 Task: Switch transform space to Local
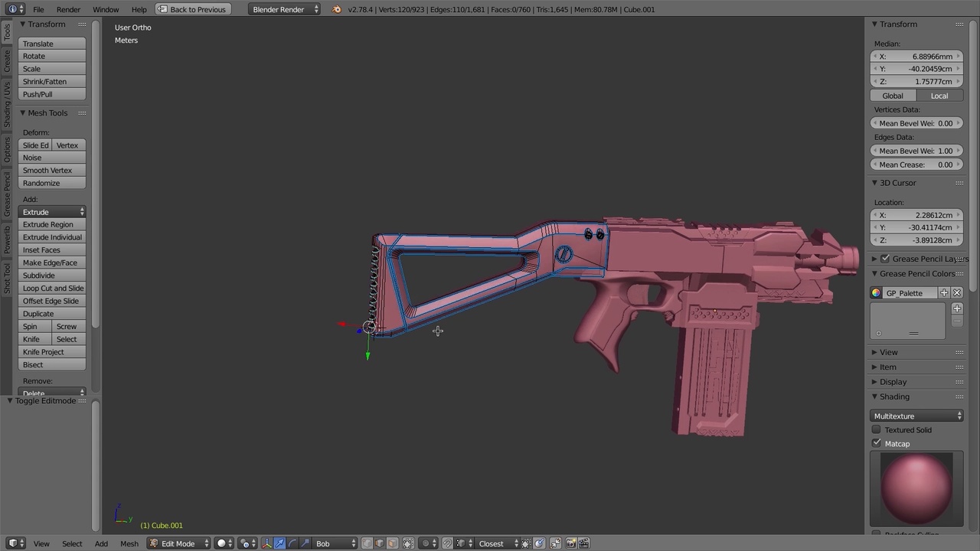click(x=939, y=96)
